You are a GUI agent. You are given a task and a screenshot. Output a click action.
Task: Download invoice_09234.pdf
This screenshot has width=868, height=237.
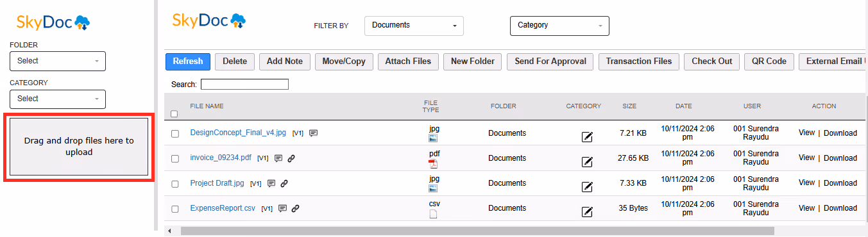[840, 158]
